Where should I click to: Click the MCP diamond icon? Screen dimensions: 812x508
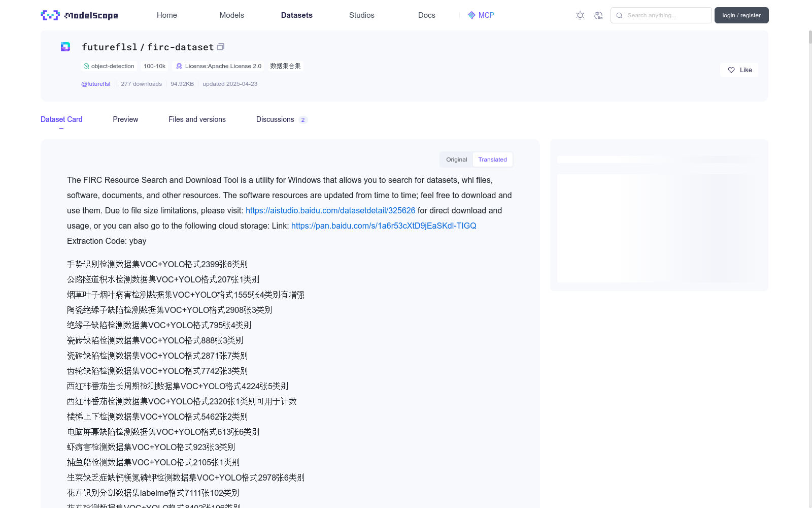pos(471,15)
